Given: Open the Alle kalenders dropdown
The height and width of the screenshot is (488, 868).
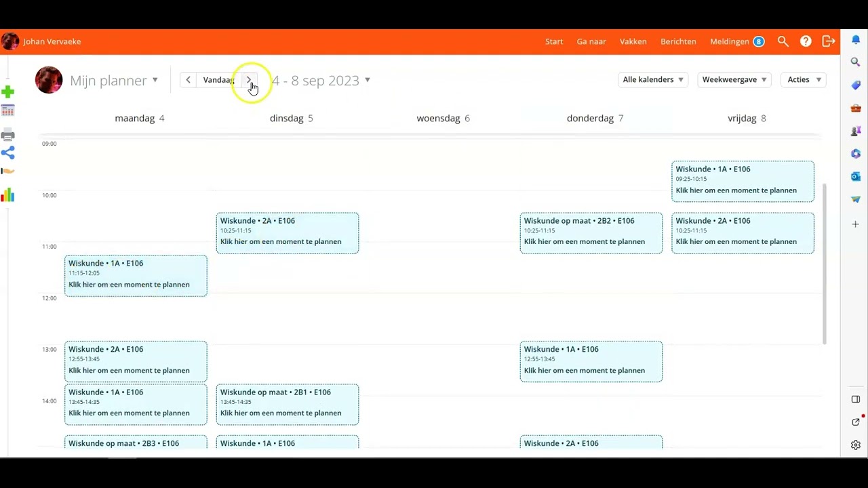Looking at the screenshot, I should (x=652, y=79).
